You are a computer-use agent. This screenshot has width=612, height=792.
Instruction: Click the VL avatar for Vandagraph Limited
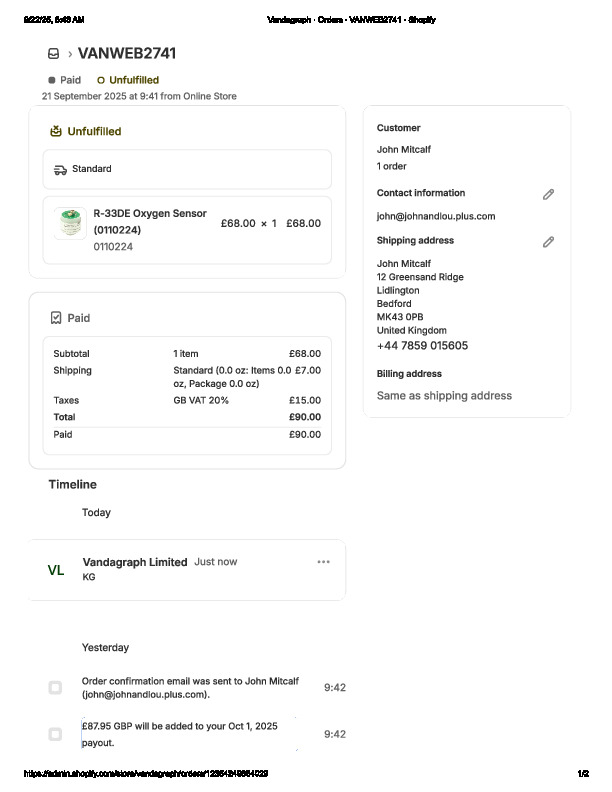(x=56, y=570)
